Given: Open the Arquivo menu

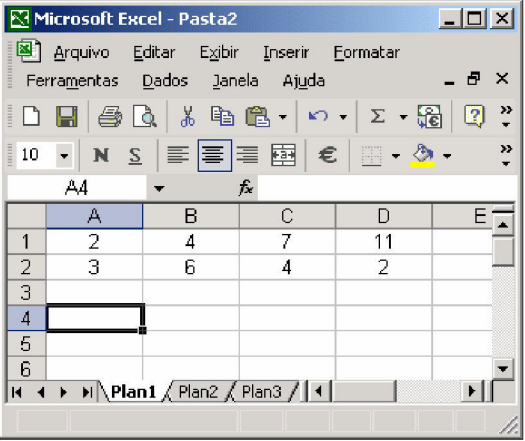Looking at the screenshot, I should (x=82, y=53).
